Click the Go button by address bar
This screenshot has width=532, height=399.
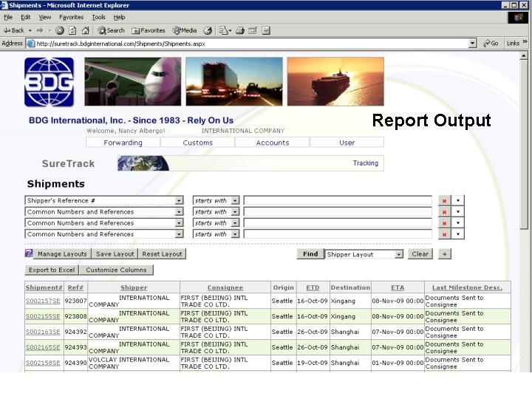(491, 44)
